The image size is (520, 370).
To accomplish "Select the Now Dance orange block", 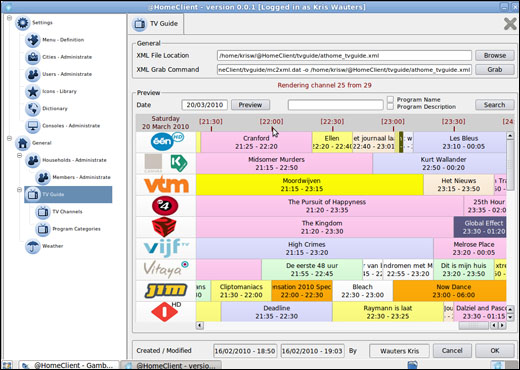I will 450,291.
